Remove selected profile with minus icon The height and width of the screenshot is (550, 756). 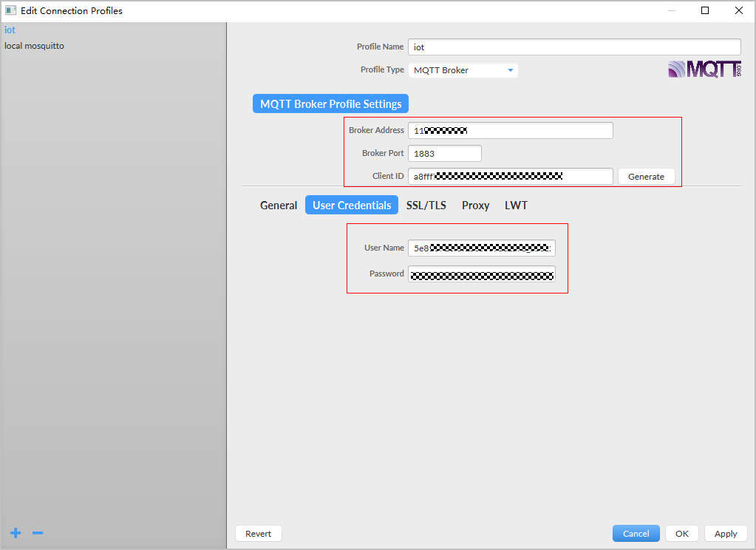coord(38,533)
